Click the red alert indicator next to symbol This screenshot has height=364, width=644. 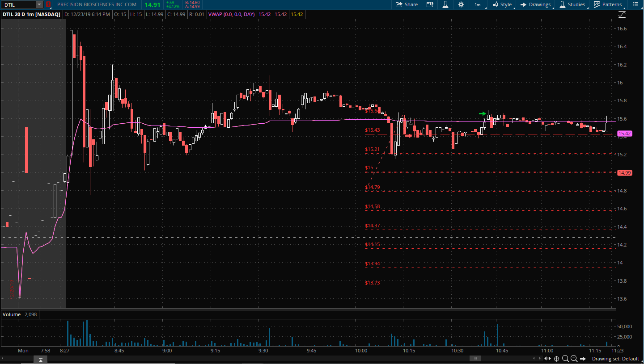[x=48, y=4]
